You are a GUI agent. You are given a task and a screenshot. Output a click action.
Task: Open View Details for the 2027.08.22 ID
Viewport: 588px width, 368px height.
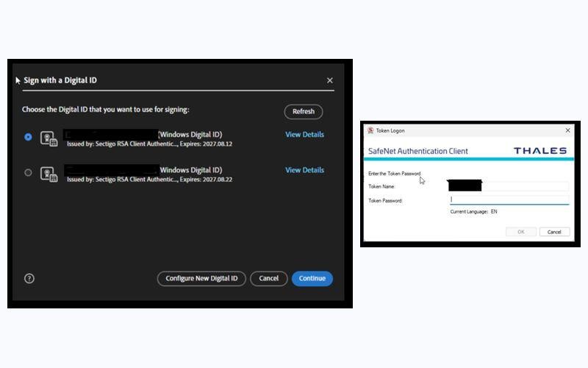click(x=304, y=170)
